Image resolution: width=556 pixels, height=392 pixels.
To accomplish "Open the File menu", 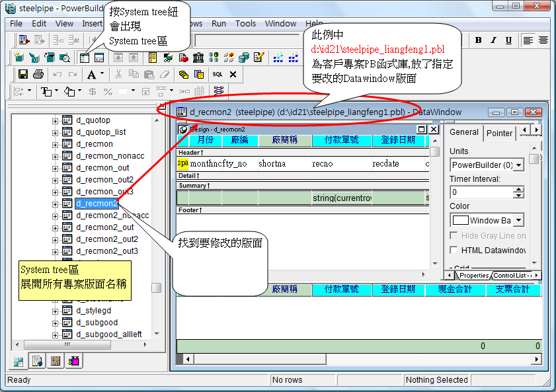I will 17,24.
